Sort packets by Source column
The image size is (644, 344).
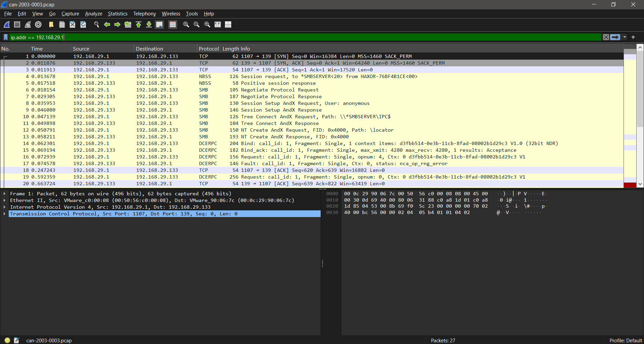click(x=103, y=49)
